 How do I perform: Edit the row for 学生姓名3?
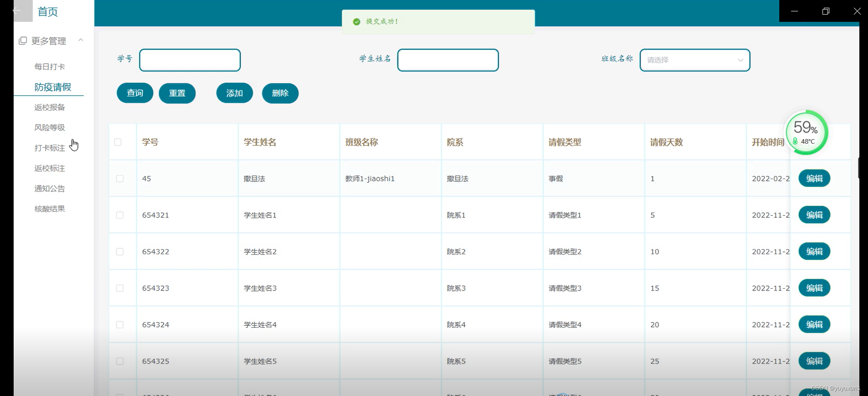click(x=814, y=288)
